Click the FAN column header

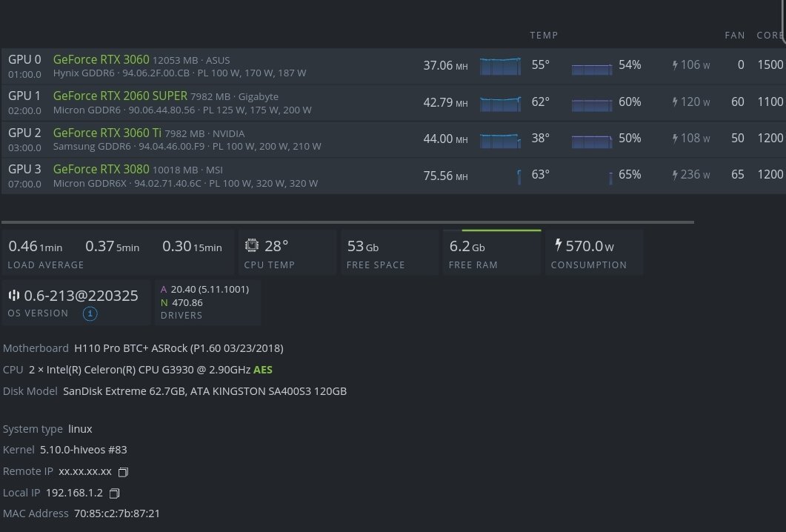735,36
